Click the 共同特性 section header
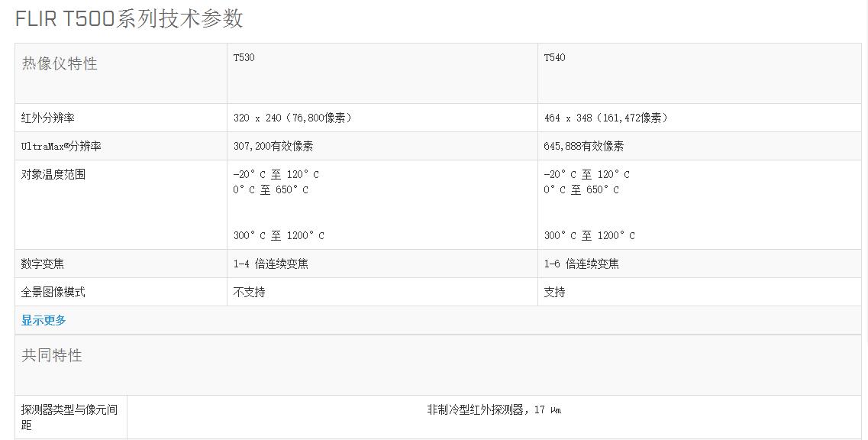This screenshot has height=440, width=868. click(x=52, y=355)
